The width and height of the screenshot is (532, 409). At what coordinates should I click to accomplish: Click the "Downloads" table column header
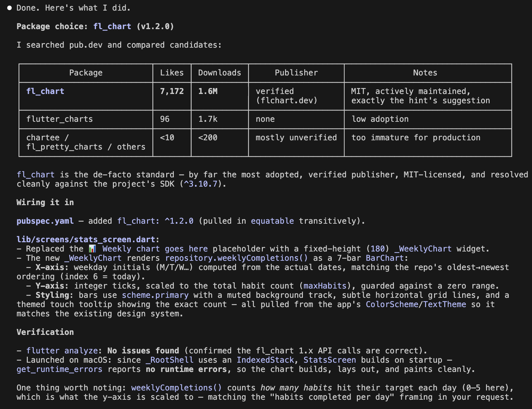(219, 73)
